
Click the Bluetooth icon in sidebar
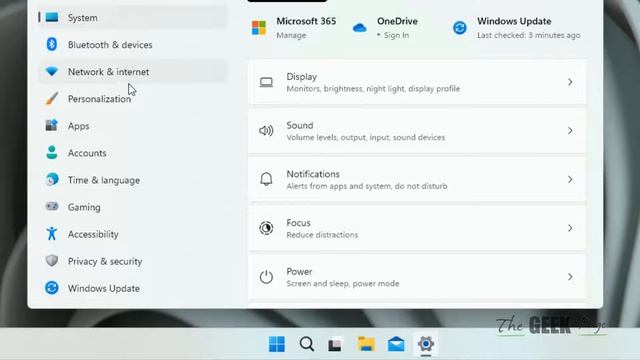[x=52, y=44]
